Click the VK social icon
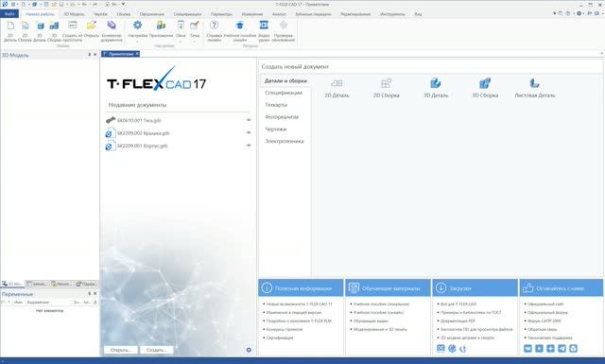 point(527,349)
